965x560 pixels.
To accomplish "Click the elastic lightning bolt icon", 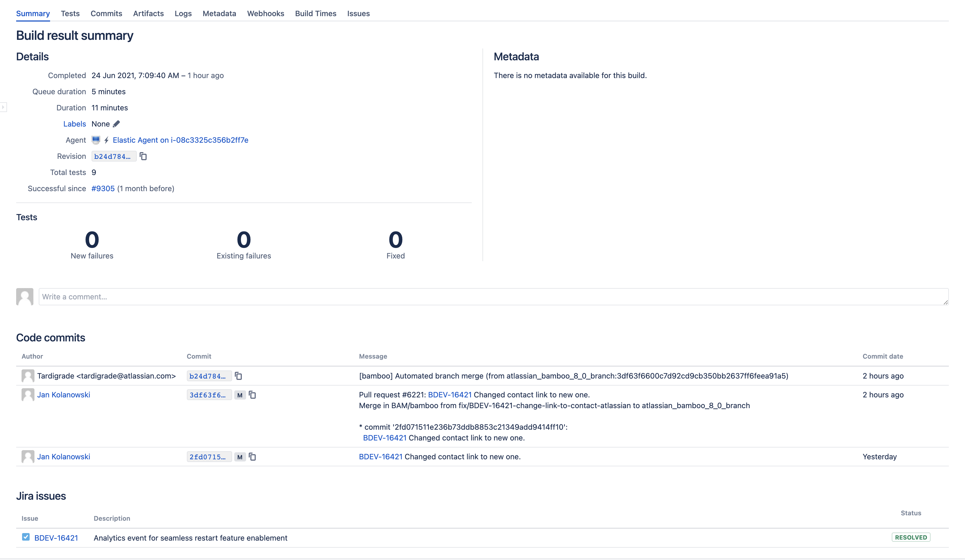I will (106, 140).
